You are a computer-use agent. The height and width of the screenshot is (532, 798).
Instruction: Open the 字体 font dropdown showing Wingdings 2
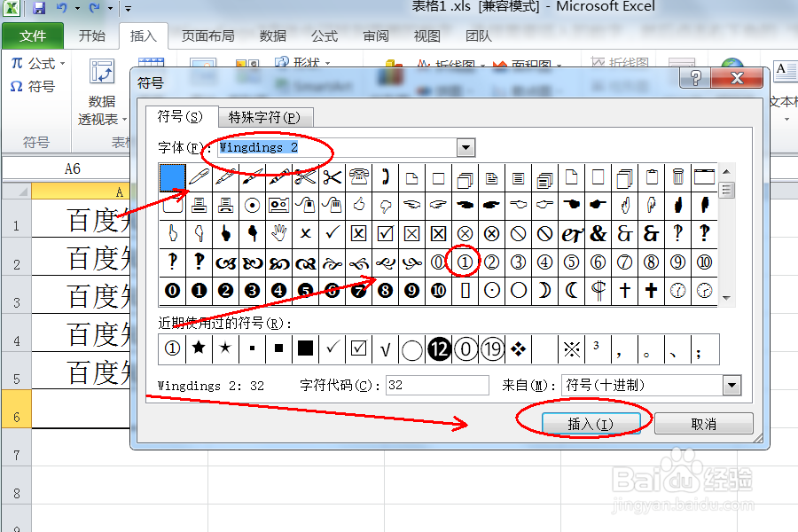pyautogui.click(x=467, y=146)
